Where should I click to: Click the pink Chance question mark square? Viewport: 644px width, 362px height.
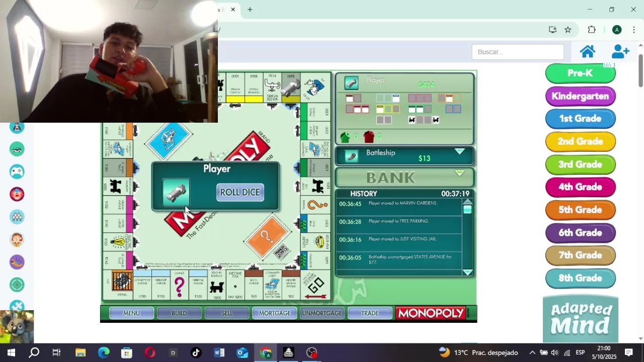(x=180, y=286)
